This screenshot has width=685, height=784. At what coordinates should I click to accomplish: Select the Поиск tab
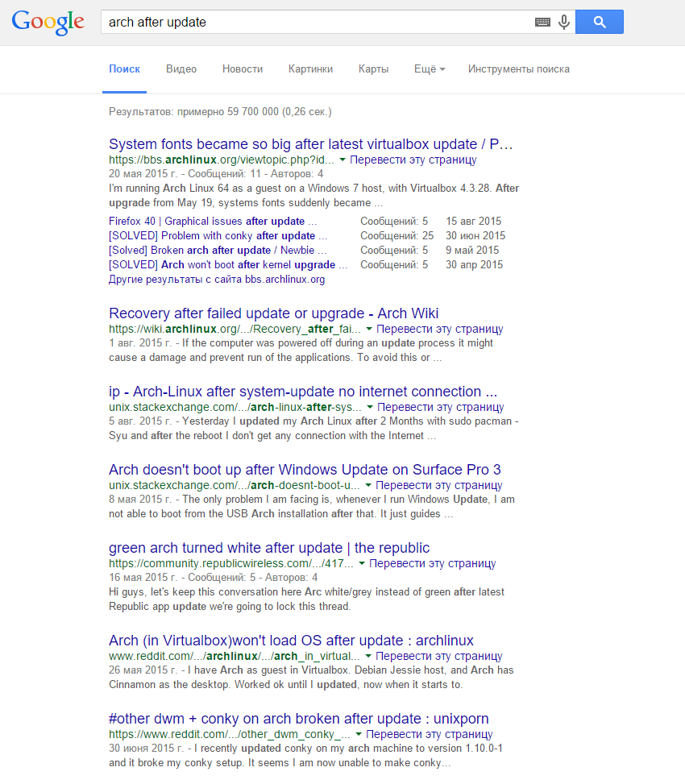(x=124, y=69)
